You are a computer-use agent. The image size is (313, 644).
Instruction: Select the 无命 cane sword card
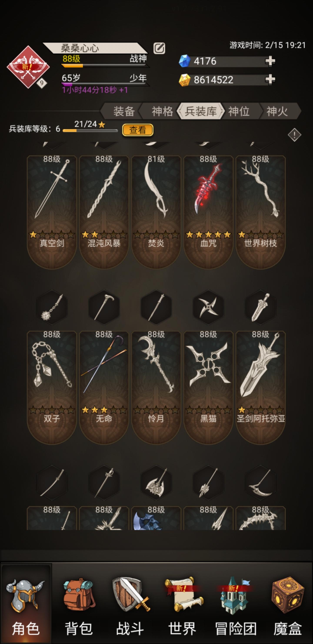point(104,387)
